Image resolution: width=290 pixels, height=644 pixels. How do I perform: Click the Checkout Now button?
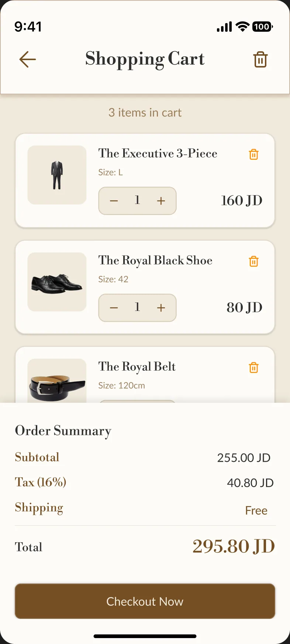click(x=145, y=601)
